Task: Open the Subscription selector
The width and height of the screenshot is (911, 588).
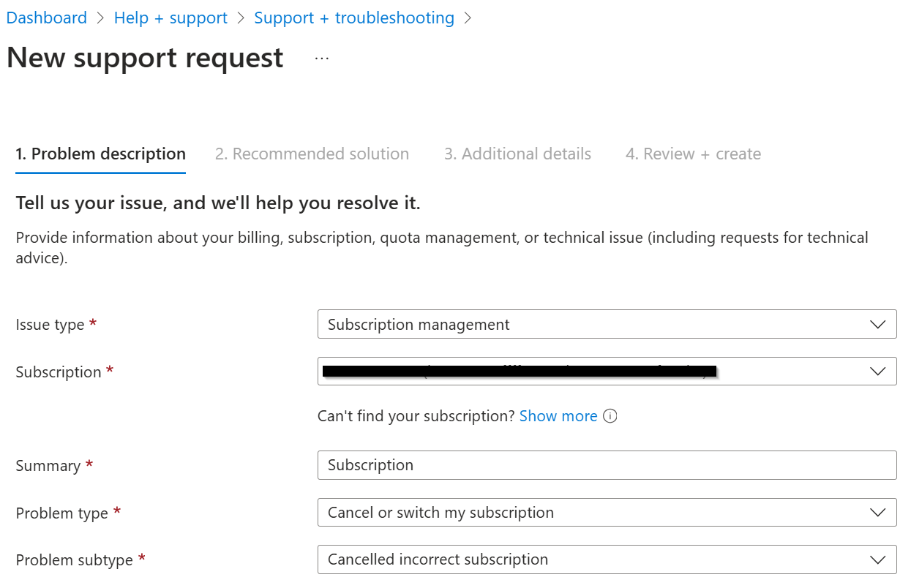Action: 607,371
